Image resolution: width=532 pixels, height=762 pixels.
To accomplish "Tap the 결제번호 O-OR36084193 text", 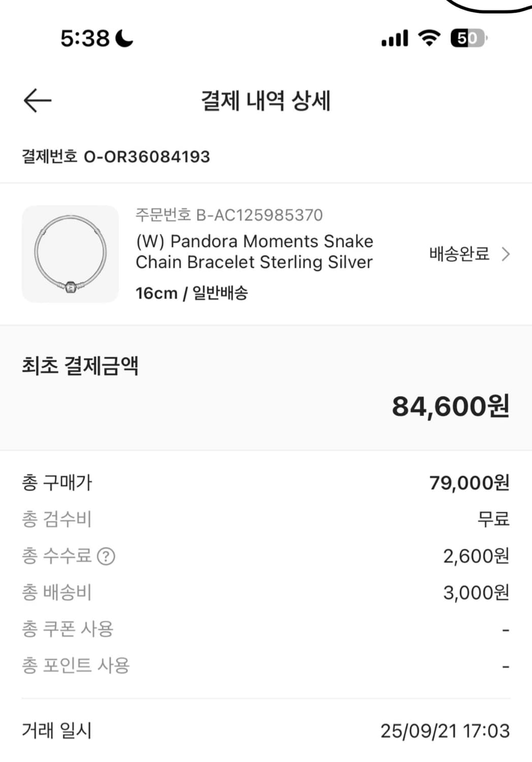I will tap(116, 156).
